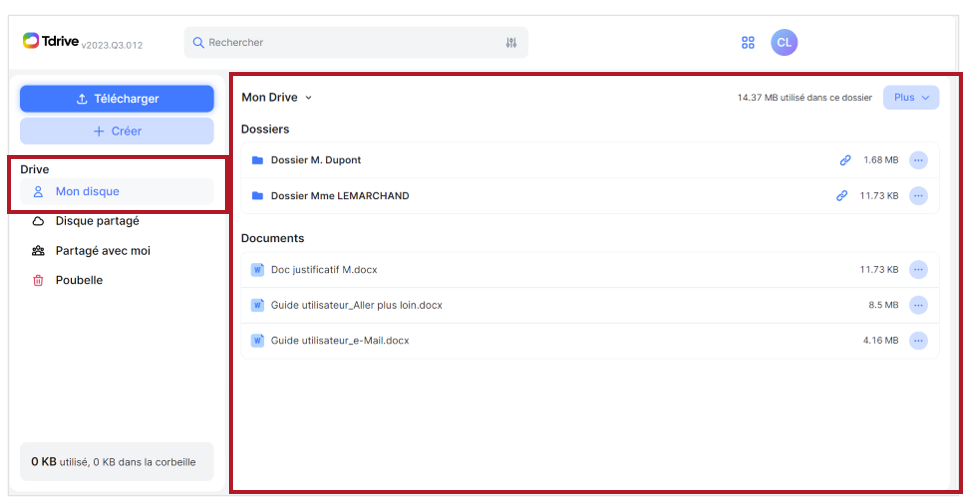
Task: Focus the Rechercher search field
Action: [x=356, y=42]
